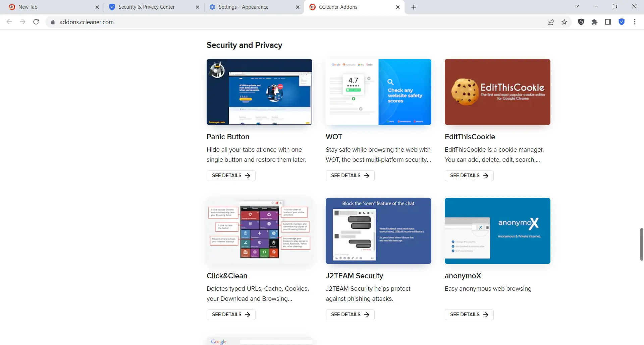Open the Panic Button preview image

259,92
